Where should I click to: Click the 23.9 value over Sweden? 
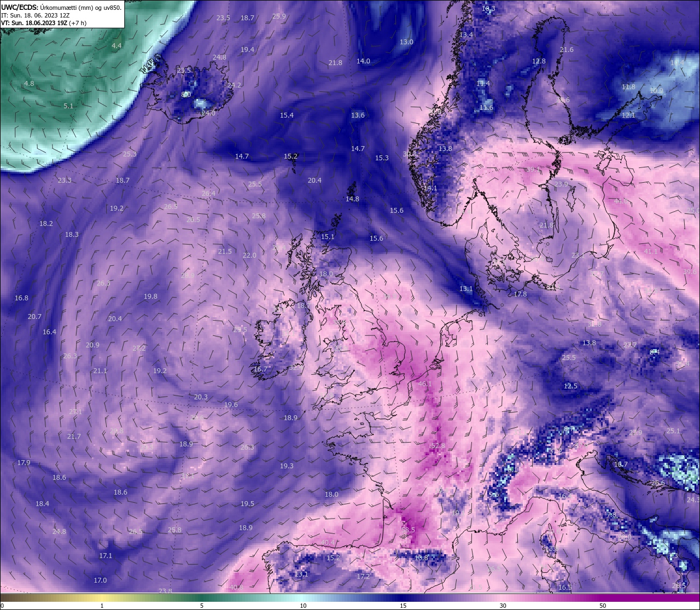(x=561, y=185)
